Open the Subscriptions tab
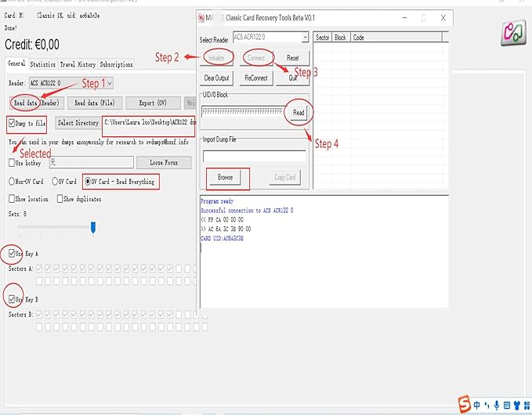Screen dimensions: 532x415 coord(116,64)
